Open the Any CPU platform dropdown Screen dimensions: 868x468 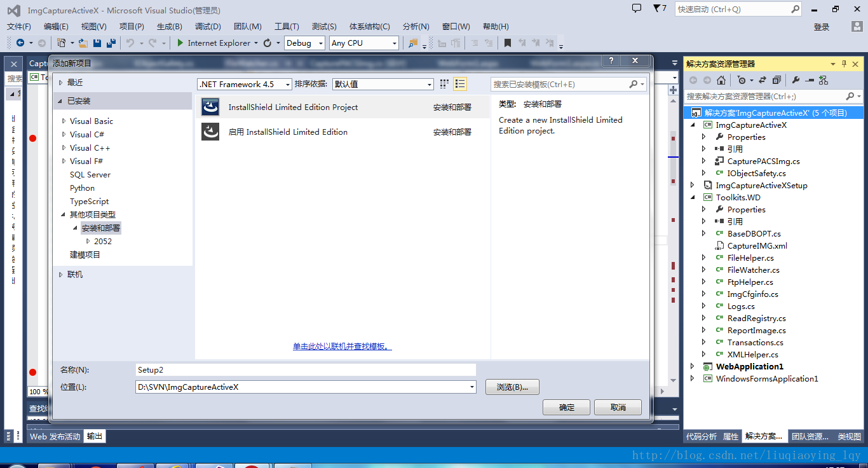tap(364, 43)
